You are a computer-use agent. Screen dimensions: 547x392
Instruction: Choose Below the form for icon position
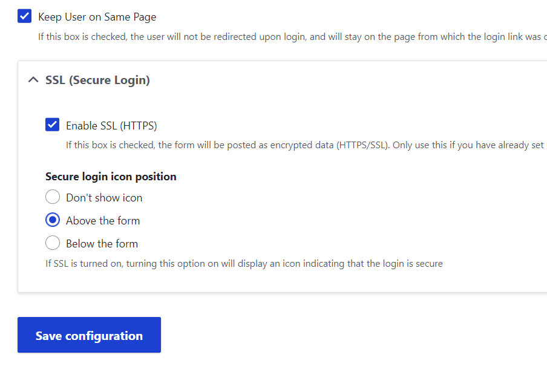tap(53, 243)
